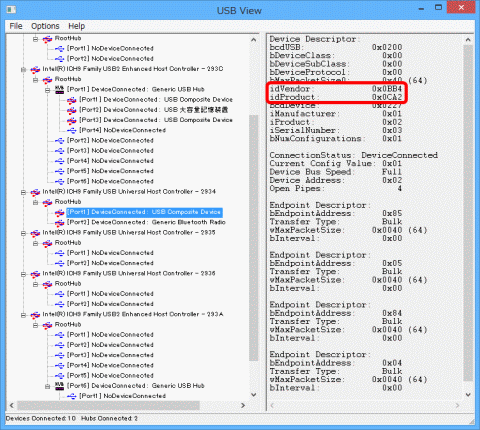Click the tree pane vertical scrollbar thumb
Viewport: 480px width, 430px height.
click(254, 238)
